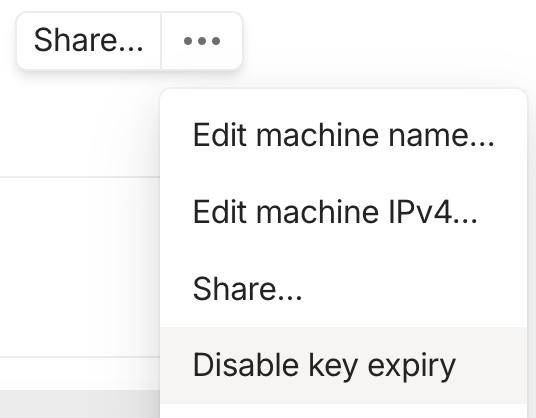
Task: Collapse the machine actions dropdown with dots button
Action: tap(202, 41)
